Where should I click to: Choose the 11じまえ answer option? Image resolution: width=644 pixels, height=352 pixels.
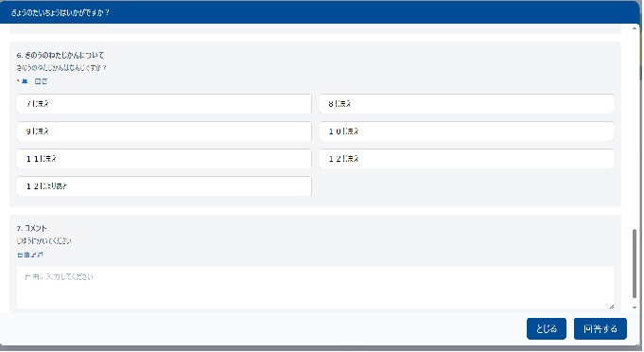click(x=164, y=159)
